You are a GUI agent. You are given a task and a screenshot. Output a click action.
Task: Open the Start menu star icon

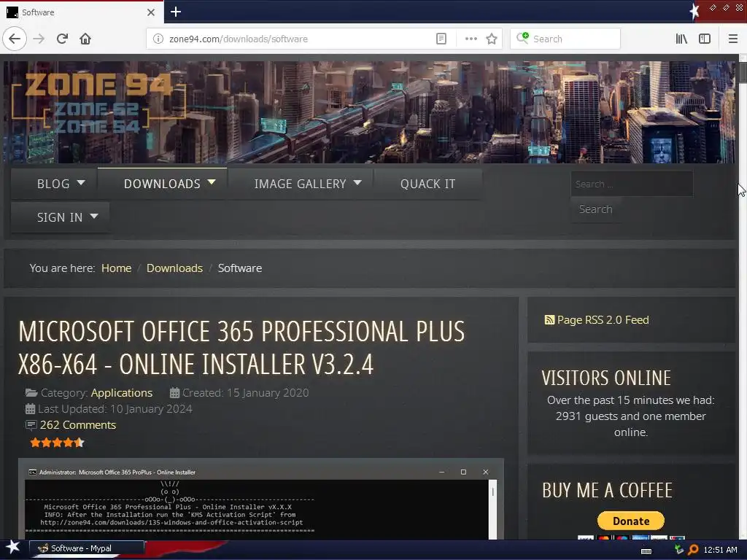[x=12, y=547]
